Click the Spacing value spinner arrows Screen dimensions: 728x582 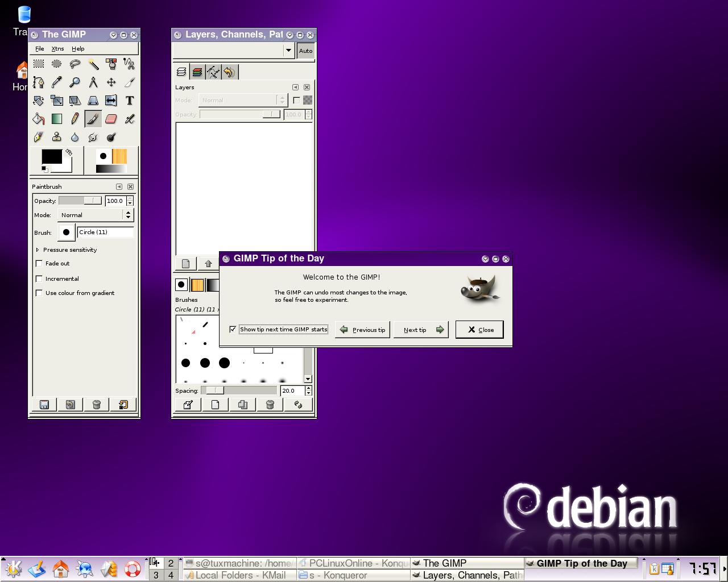point(308,391)
